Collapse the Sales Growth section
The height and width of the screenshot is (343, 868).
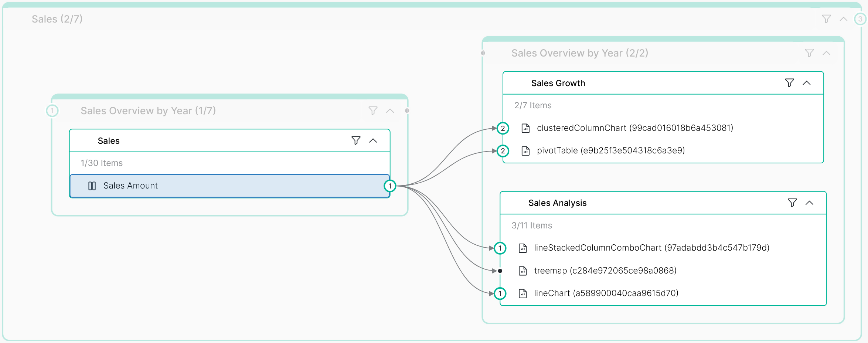pyautogui.click(x=807, y=83)
